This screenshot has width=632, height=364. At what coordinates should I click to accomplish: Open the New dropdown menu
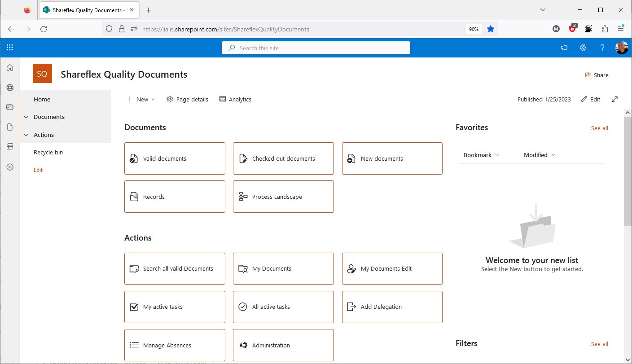(141, 99)
